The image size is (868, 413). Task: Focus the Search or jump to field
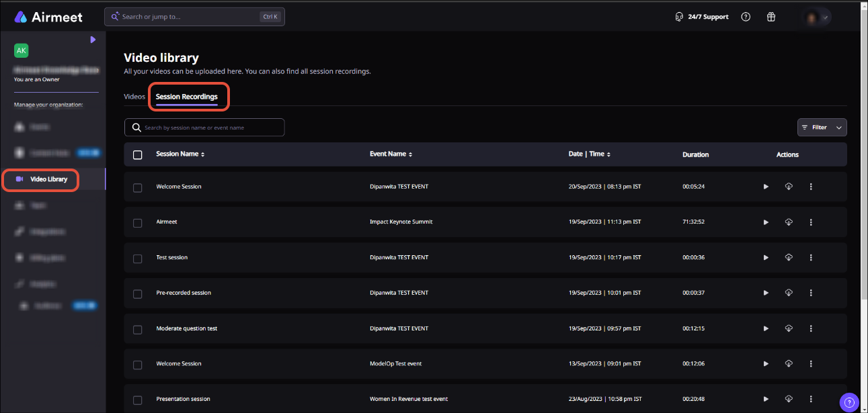(x=194, y=17)
